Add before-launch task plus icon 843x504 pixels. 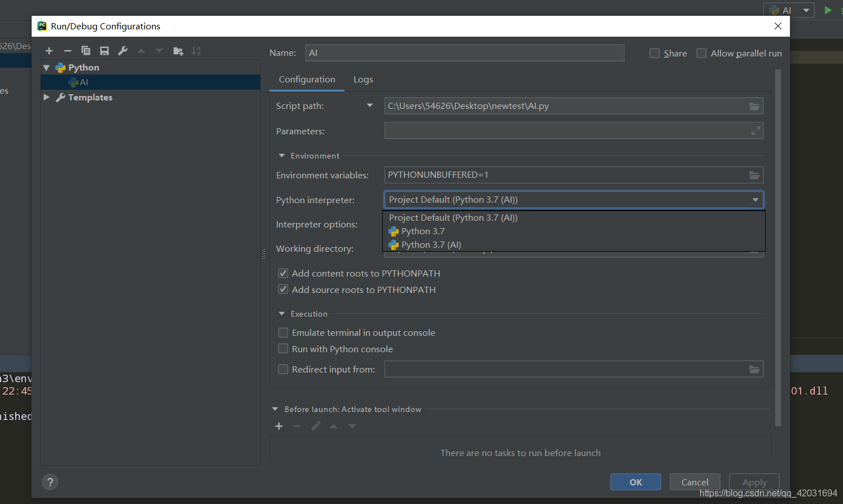(279, 426)
